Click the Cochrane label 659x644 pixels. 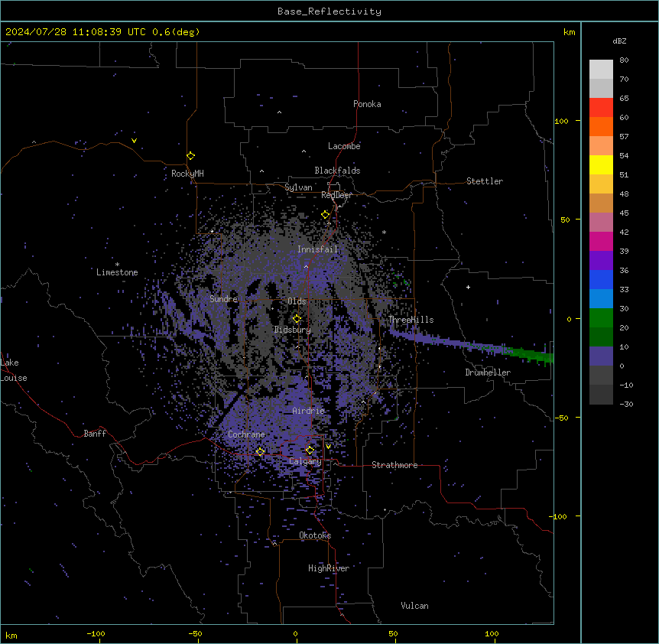tap(246, 434)
